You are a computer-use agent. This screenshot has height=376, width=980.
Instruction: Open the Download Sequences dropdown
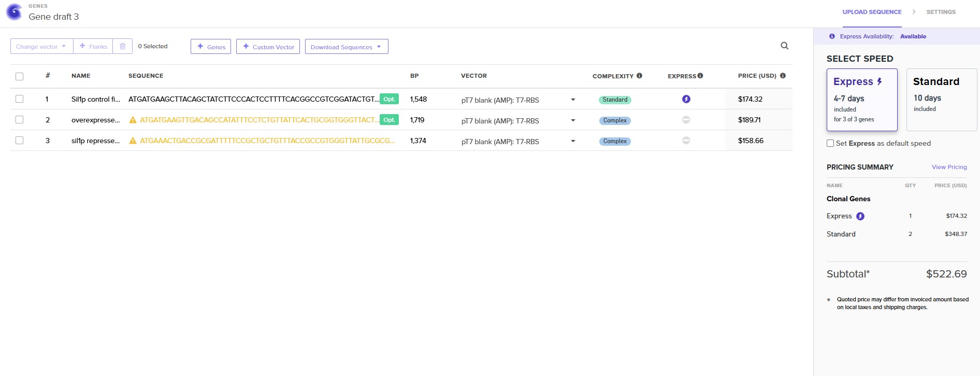(347, 47)
